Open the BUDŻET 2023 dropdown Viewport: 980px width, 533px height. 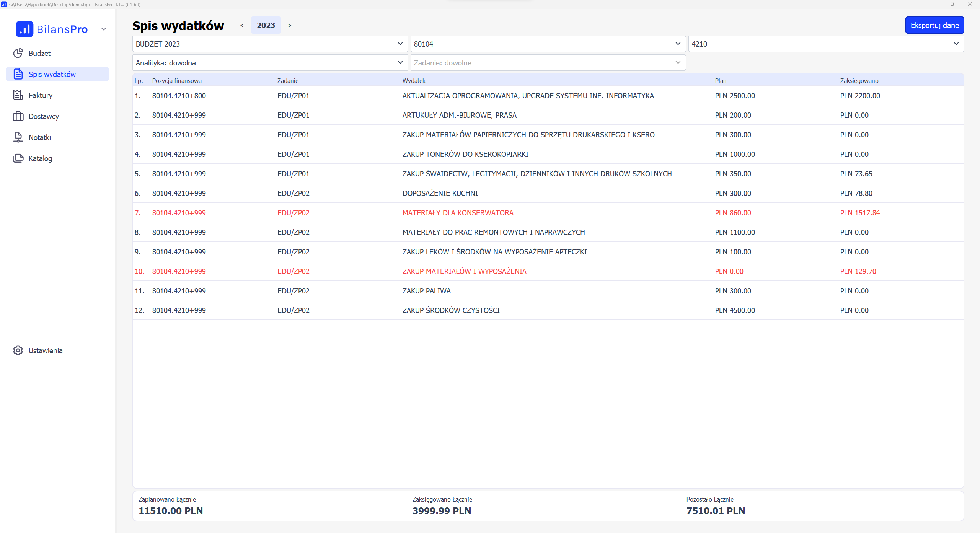click(270, 44)
